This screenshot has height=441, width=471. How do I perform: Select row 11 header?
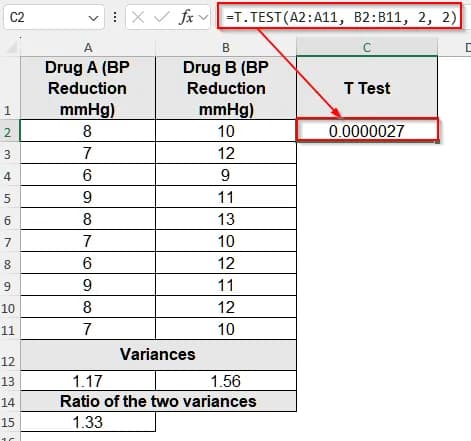pyautogui.click(x=10, y=329)
